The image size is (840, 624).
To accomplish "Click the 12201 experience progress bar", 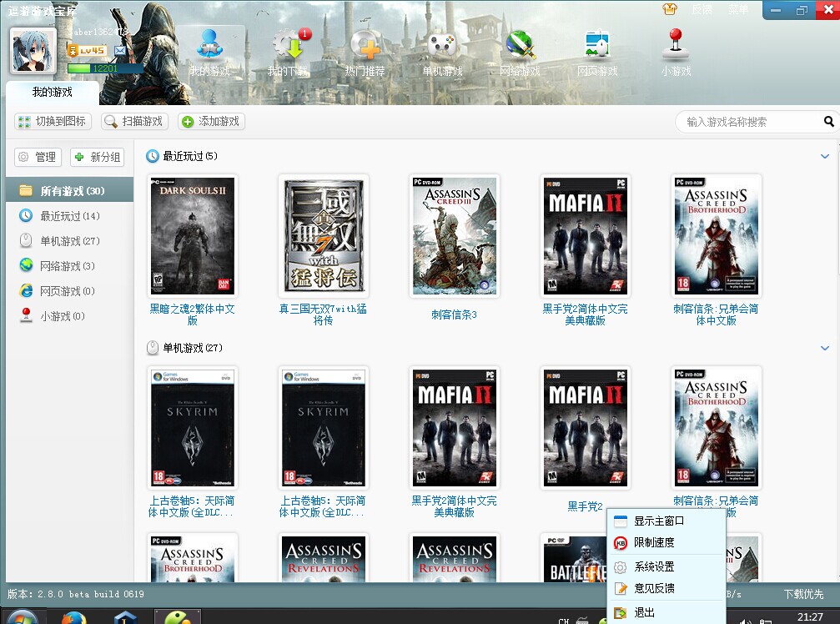I will click(105, 68).
